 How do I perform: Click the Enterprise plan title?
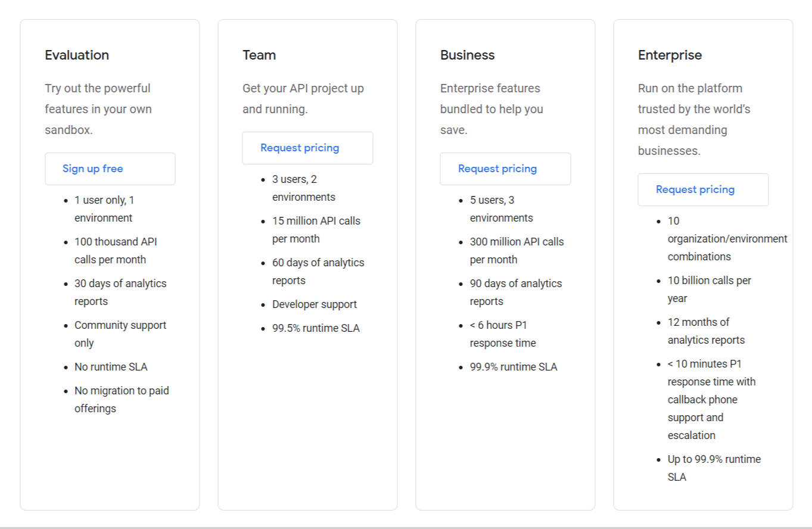tap(670, 55)
